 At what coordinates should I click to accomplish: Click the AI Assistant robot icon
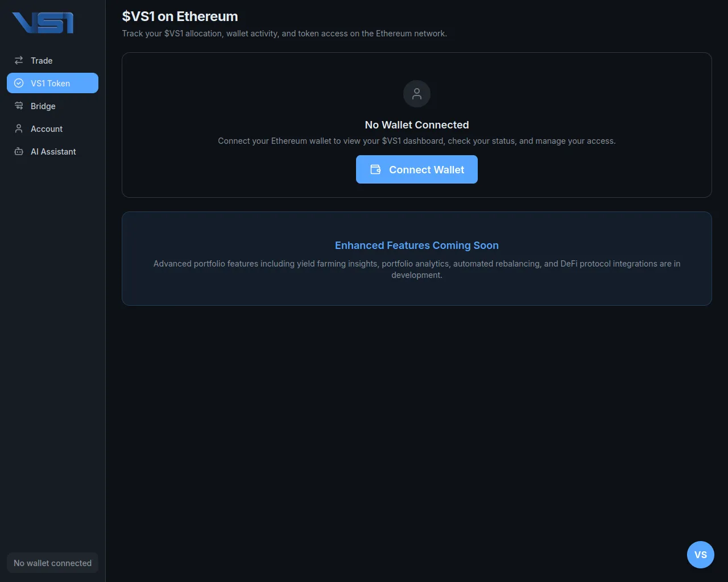click(x=19, y=151)
